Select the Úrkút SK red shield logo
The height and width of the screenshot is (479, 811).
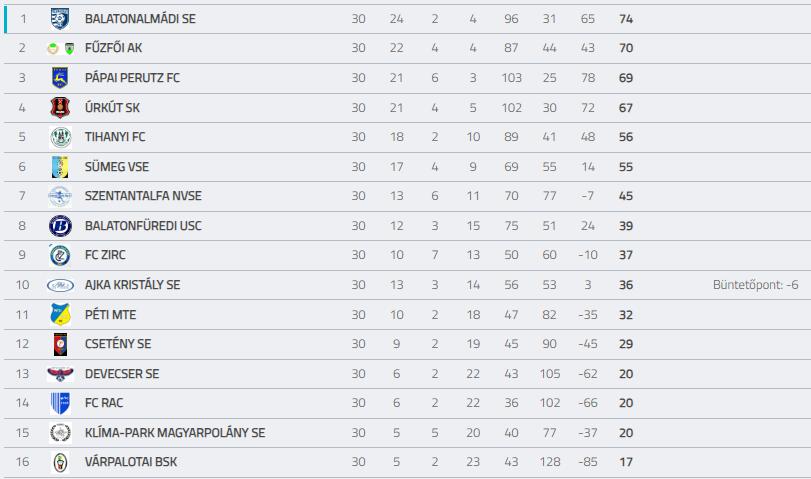[60, 108]
